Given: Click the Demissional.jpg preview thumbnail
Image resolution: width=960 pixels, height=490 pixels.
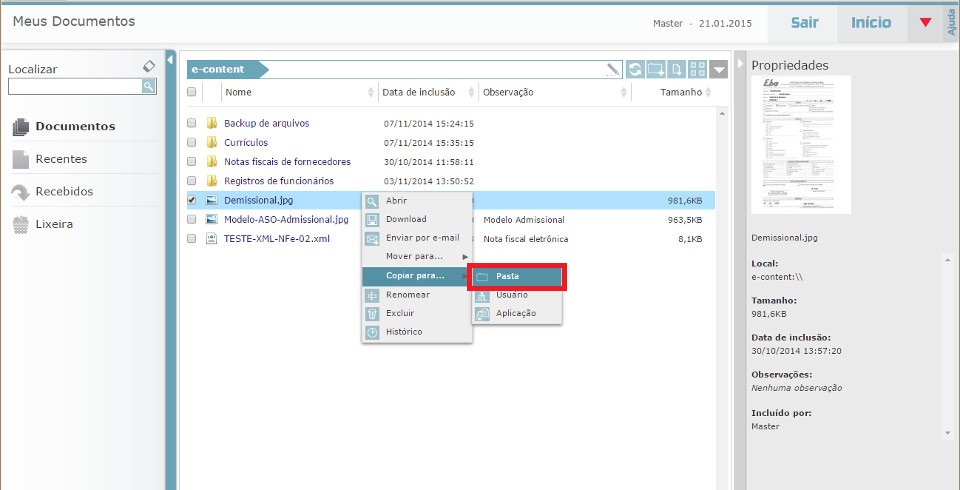Looking at the screenshot, I should [800, 144].
